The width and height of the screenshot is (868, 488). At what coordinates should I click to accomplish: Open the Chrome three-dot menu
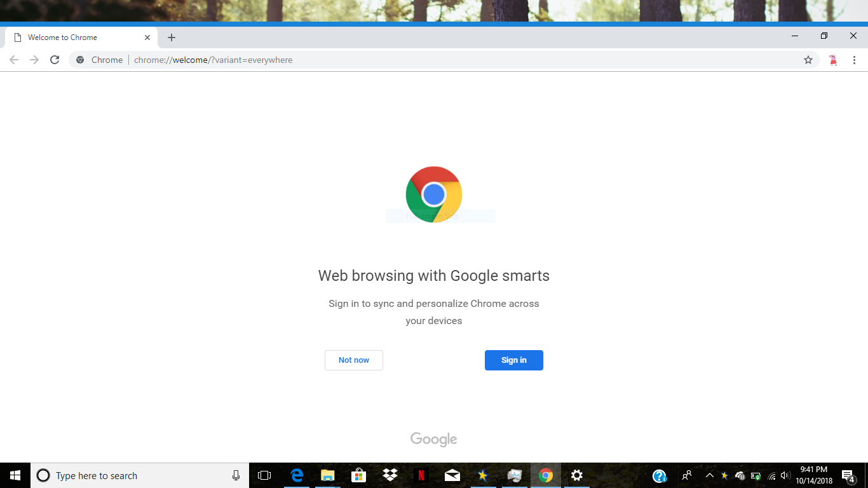[854, 60]
